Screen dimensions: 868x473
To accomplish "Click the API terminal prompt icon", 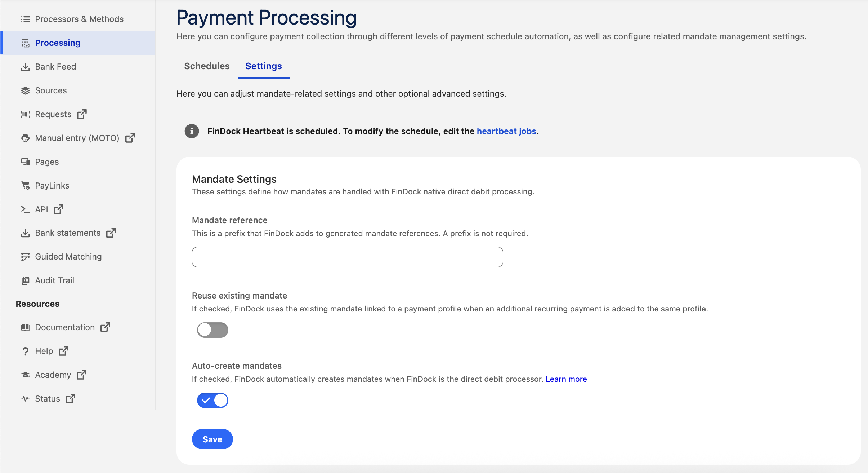I will [x=25, y=209].
